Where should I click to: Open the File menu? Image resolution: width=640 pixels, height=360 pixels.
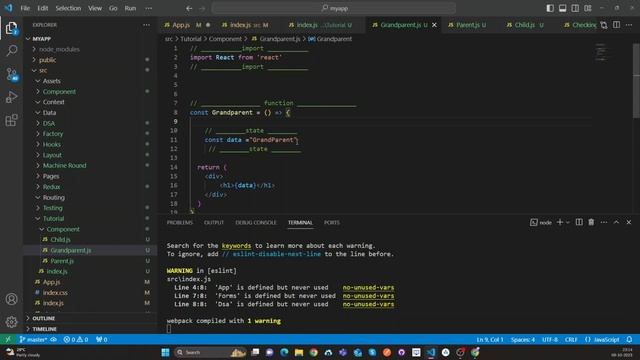25,8
